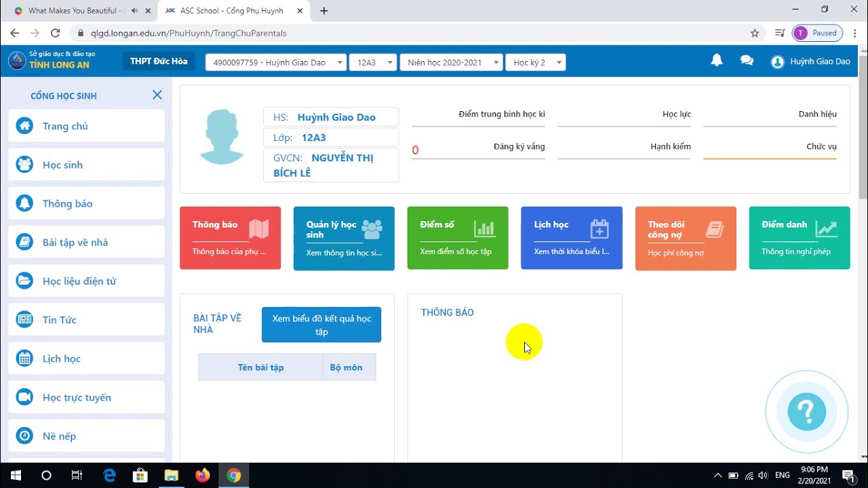
Task: Click the Chức vụ field label
Action: tap(821, 146)
